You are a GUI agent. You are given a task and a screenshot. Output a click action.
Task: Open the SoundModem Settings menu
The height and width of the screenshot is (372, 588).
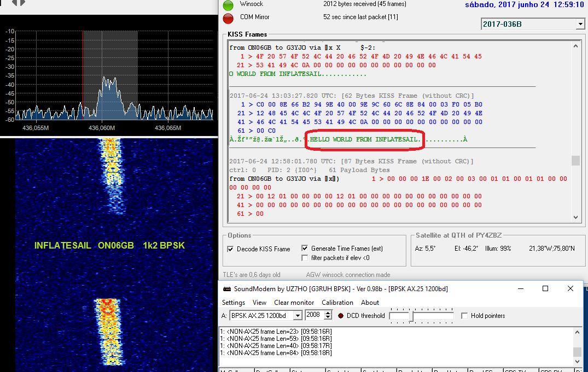(233, 303)
